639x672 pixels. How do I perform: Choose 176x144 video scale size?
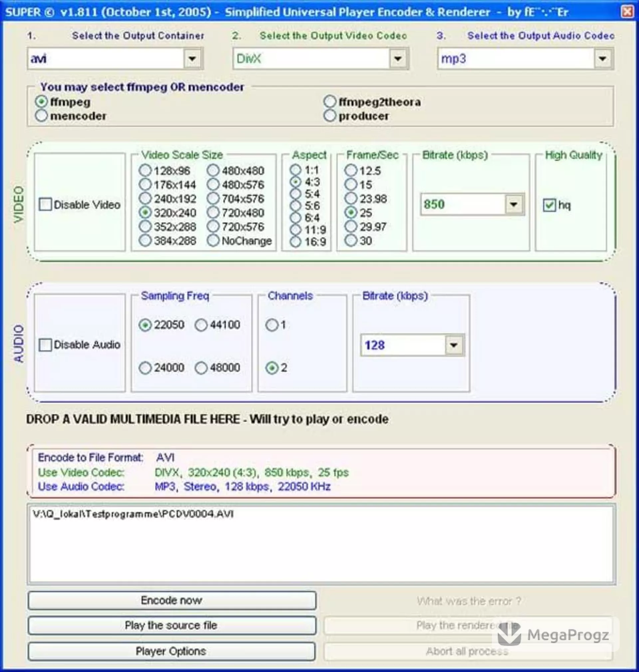click(145, 185)
